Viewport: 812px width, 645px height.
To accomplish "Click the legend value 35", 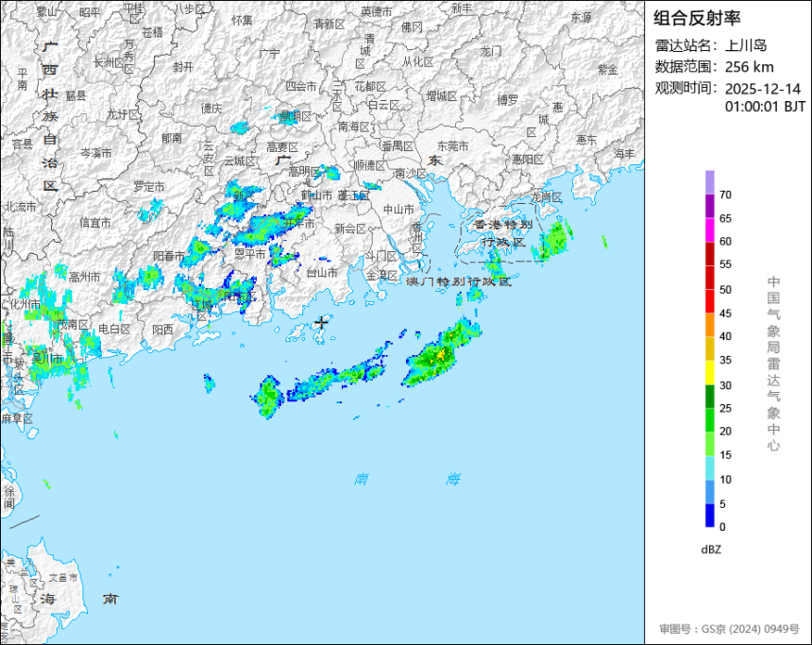I will 725,360.
